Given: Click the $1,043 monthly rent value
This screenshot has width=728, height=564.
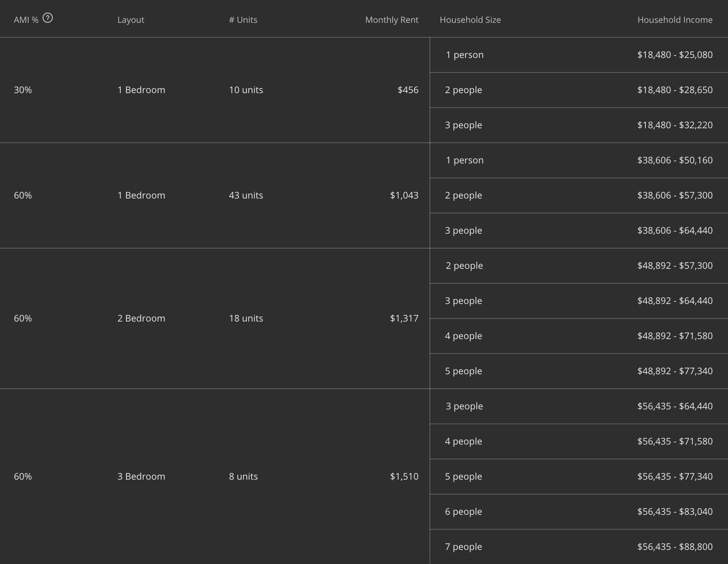Looking at the screenshot, I should (x=404, y=195).
